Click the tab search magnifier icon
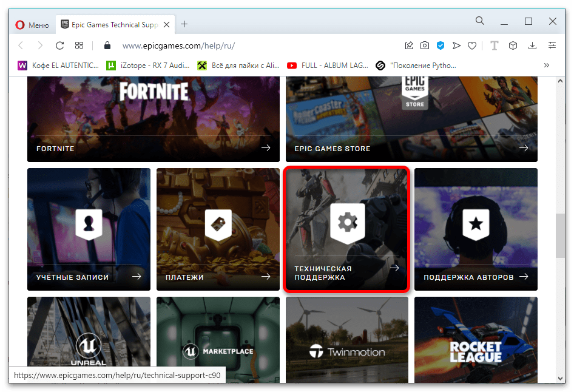 point(479,21)
